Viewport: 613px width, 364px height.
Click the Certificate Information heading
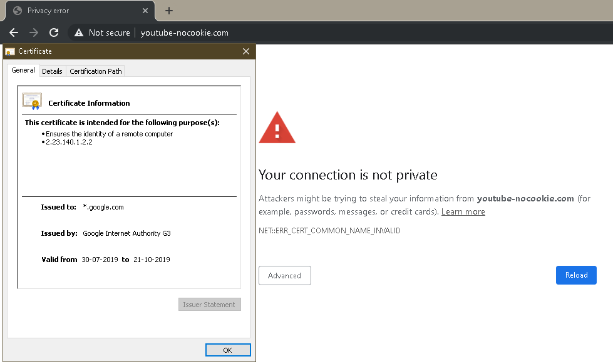point(89,103)
